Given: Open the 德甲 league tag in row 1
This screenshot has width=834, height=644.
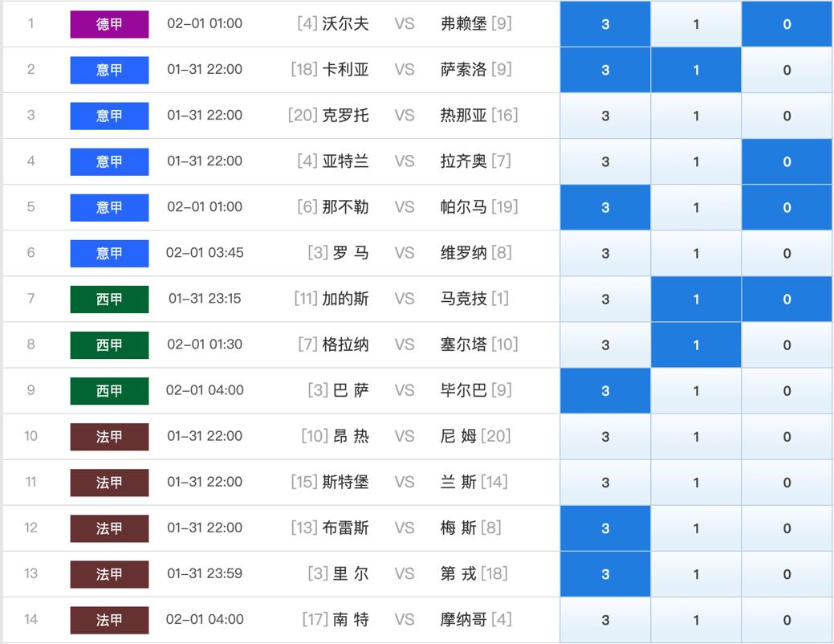Looking at the screenshot, I should (110, 24).
